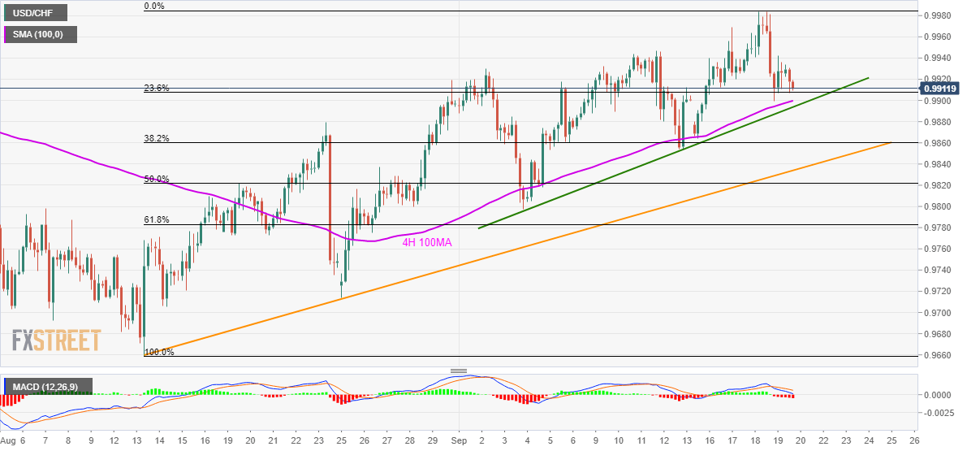This screenshot has height=451, width=980.
Task: Click the 38.2% Fibonacci level label
Action: click(x=156, y=138)
